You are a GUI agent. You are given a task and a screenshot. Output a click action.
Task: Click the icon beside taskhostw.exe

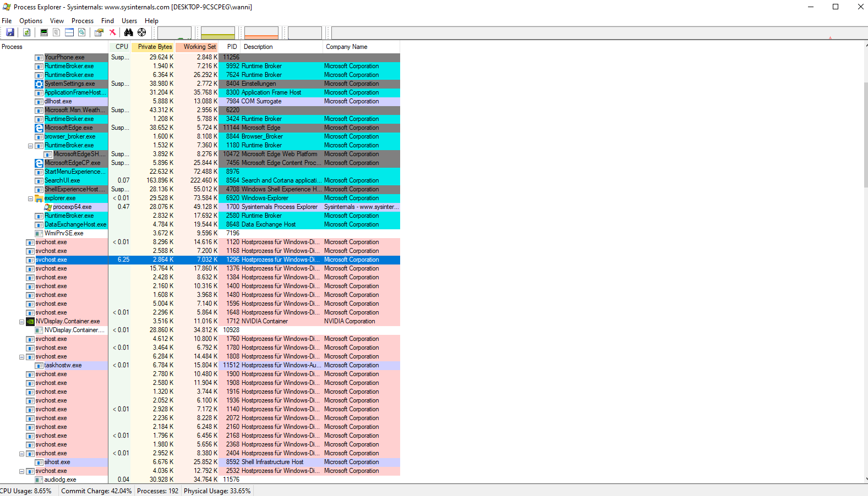[x=39, y=365]
